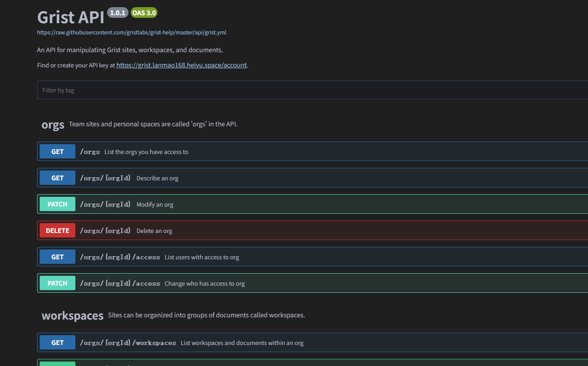Select the /orgs path in the first GET row

tap(90, 152)
